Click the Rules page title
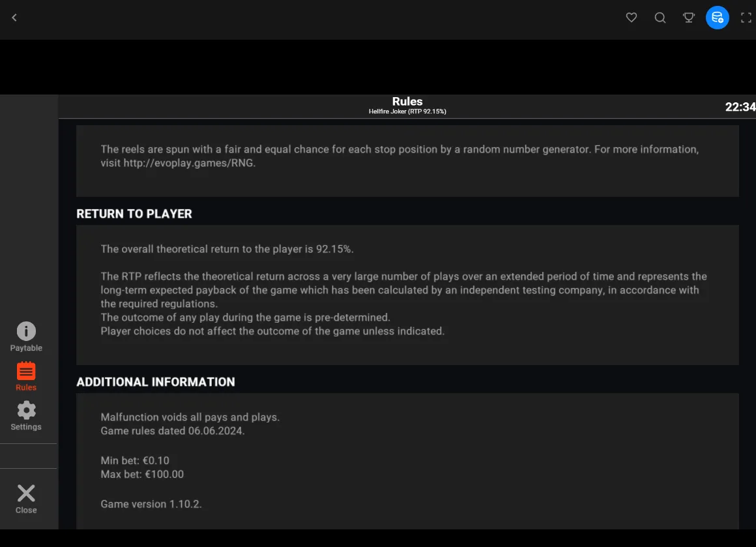 pyautogui.click(x=407, y=101)
